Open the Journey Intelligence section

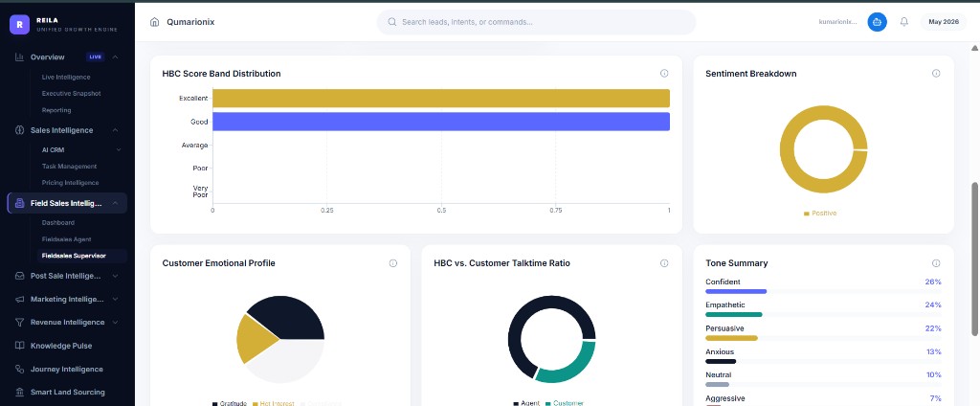coord(67,369)
